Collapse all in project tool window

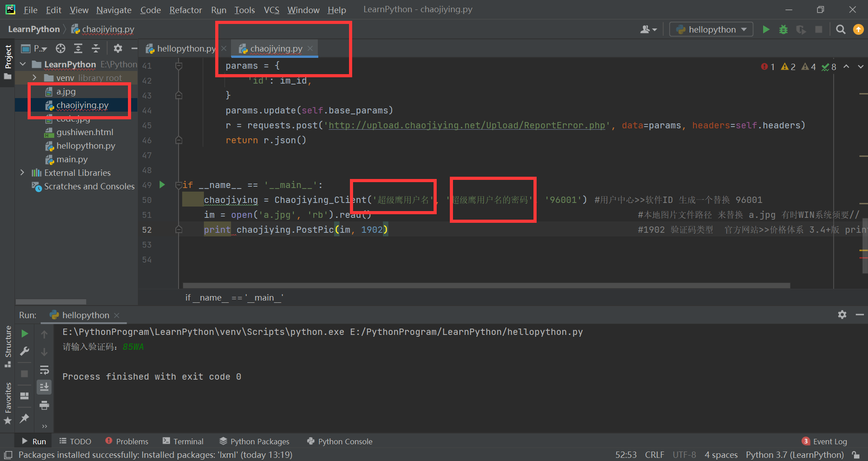[x=96, y=48]
